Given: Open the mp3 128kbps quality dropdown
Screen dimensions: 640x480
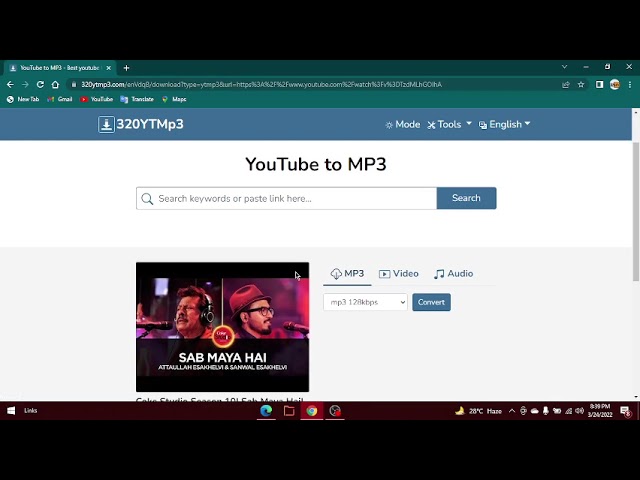Looking at the screenshot, I should click(x=365, y=302).
